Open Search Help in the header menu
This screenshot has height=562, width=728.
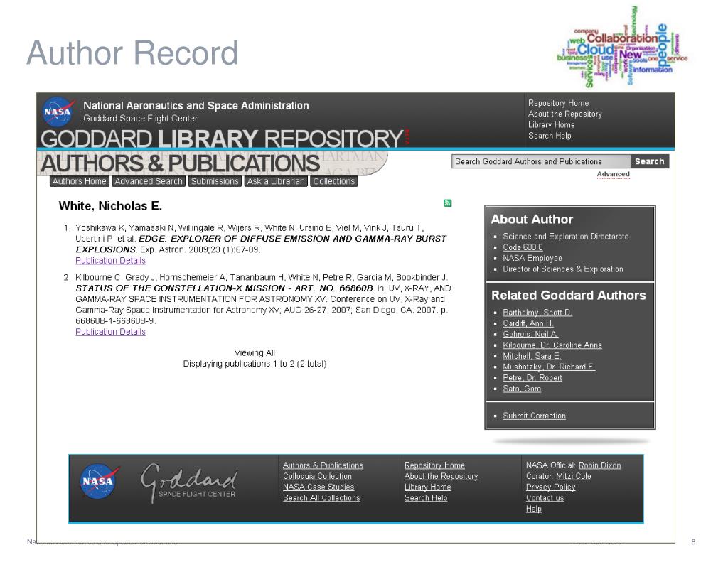tap(550, 136)
